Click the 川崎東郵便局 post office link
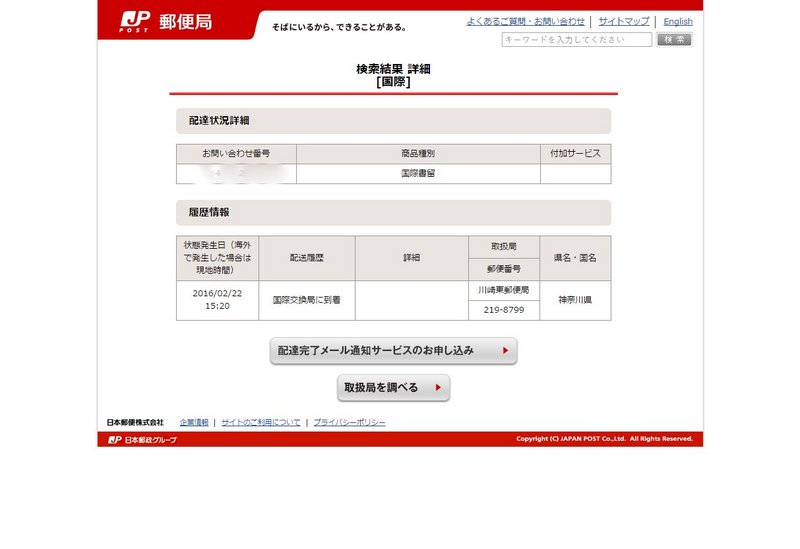The image size is (800, 549). point(504,290)
